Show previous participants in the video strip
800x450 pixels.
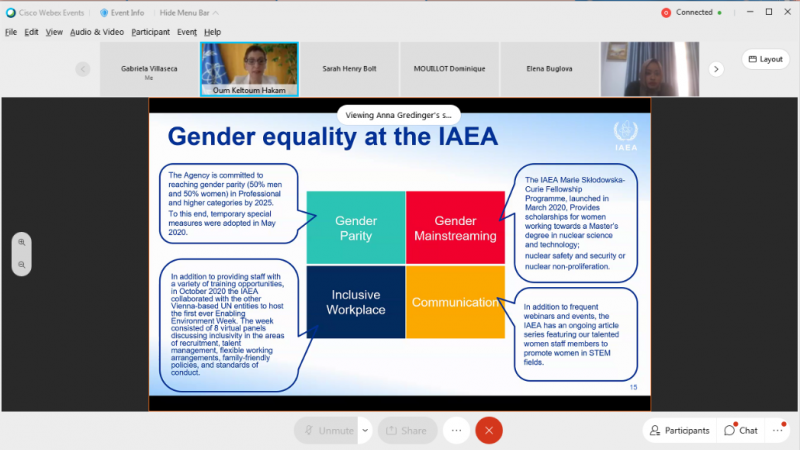click(x=83, y=69)
